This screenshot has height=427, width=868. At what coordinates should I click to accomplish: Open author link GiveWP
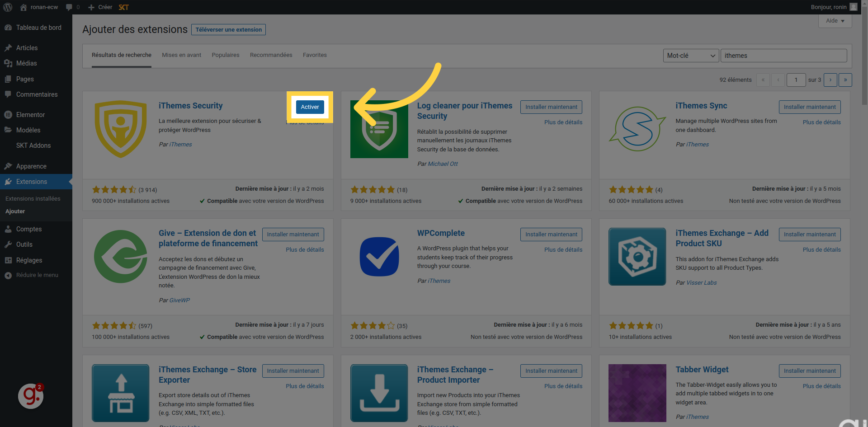[179, 300]
